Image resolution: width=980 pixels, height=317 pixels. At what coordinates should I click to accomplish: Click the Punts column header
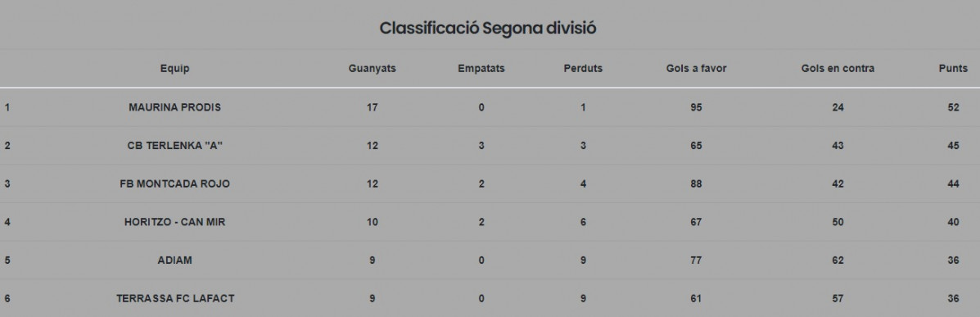pos(952,69)
